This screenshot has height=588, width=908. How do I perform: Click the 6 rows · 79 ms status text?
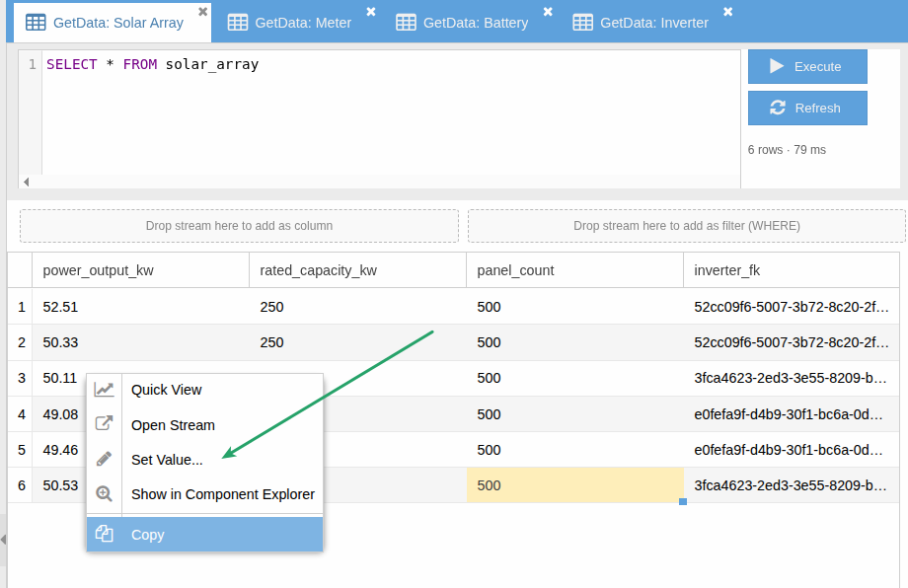coord(787,150)
